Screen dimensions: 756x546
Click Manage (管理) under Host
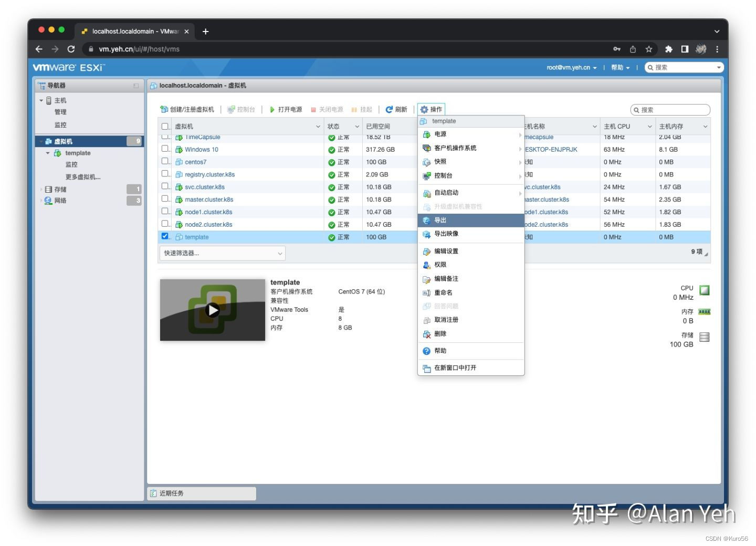(x=60, y=112)
